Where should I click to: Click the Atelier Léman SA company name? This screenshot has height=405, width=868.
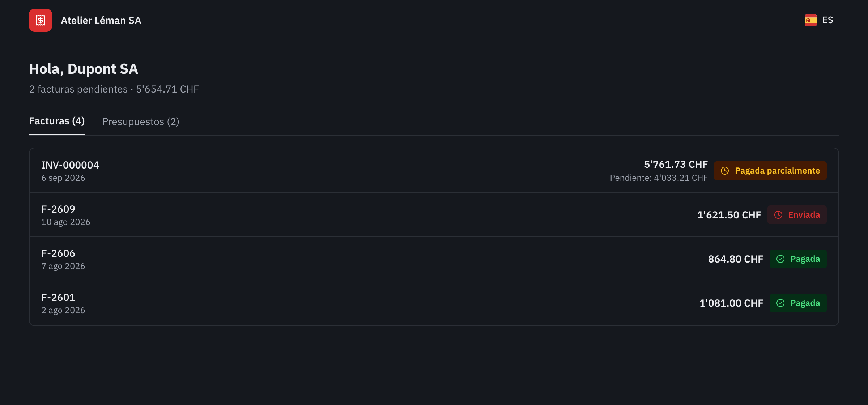coord(101,20)
